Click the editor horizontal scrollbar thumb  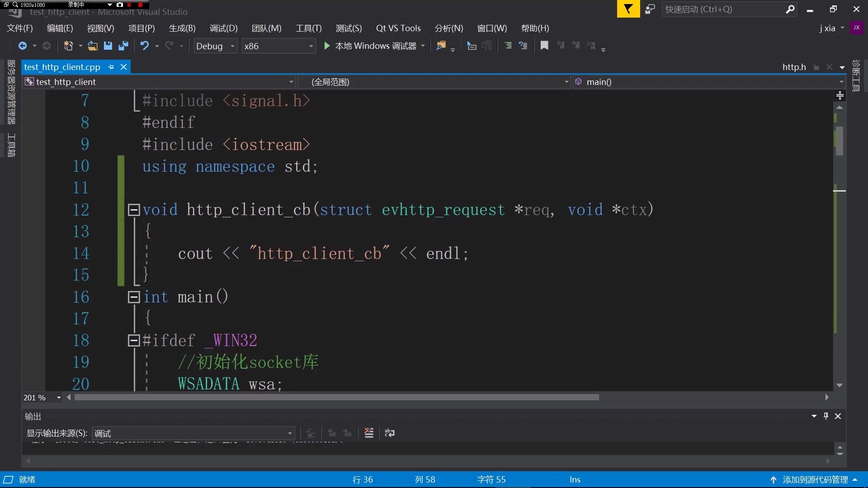(x=337, y=397)
